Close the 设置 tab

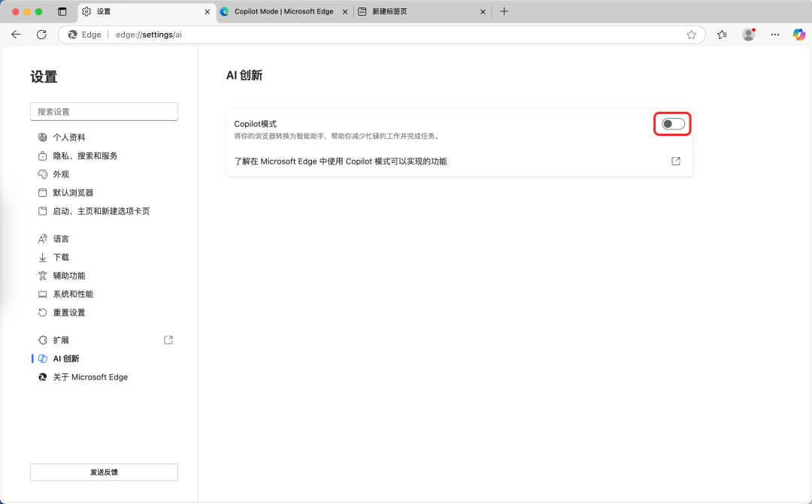(x=208, y=11)
